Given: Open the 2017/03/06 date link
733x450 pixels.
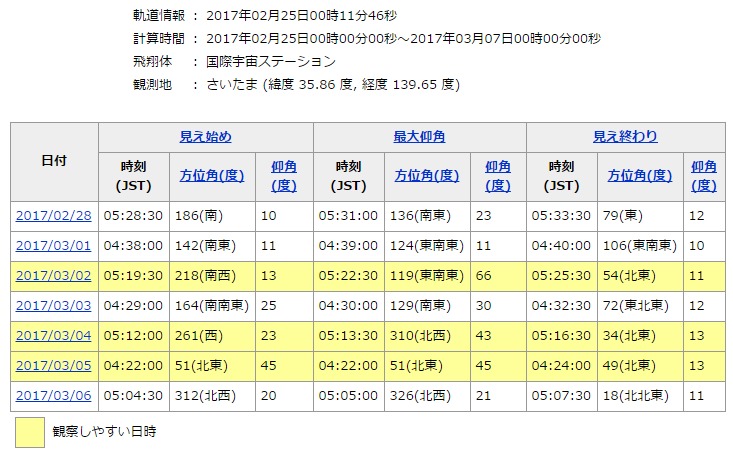Looking at the screenshot, I should click(x=53, y=395).
